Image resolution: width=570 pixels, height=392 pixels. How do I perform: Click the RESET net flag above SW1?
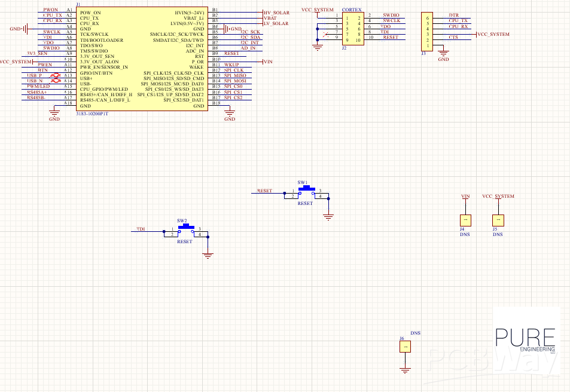coord(266,189)
